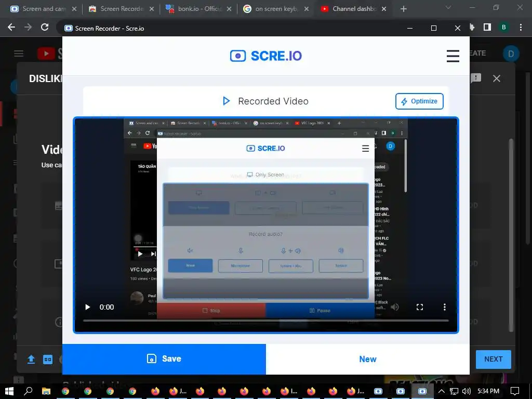Click the 0:00 time display

tap(107, 307)
